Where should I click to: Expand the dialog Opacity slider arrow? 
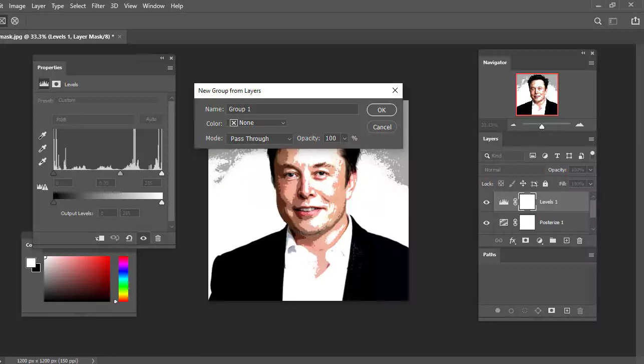tap(344, 138)
